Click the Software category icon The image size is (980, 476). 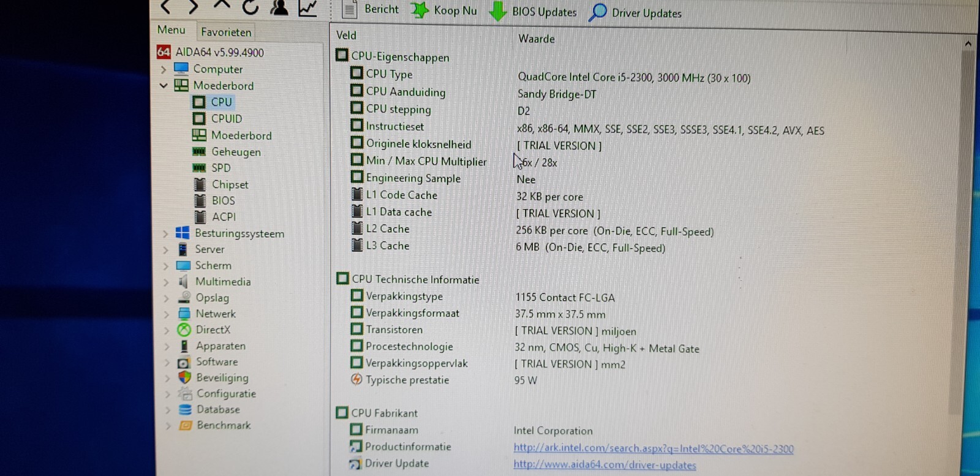coord(184,362)
